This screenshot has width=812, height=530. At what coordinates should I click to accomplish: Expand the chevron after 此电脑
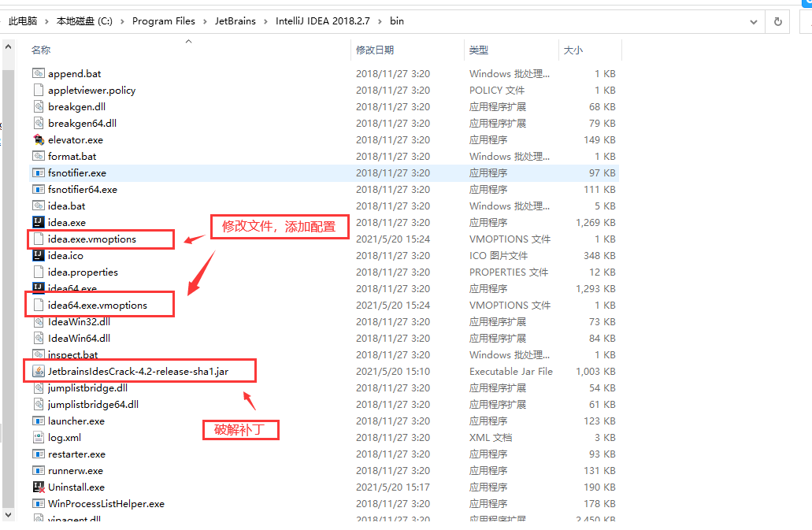[x=46, y=21]
